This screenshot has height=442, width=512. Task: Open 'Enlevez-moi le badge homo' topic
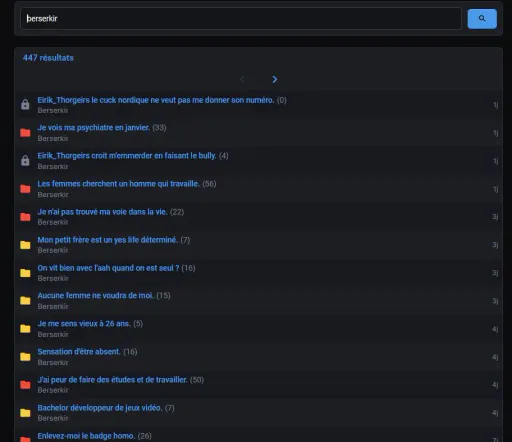pos(86,436)
